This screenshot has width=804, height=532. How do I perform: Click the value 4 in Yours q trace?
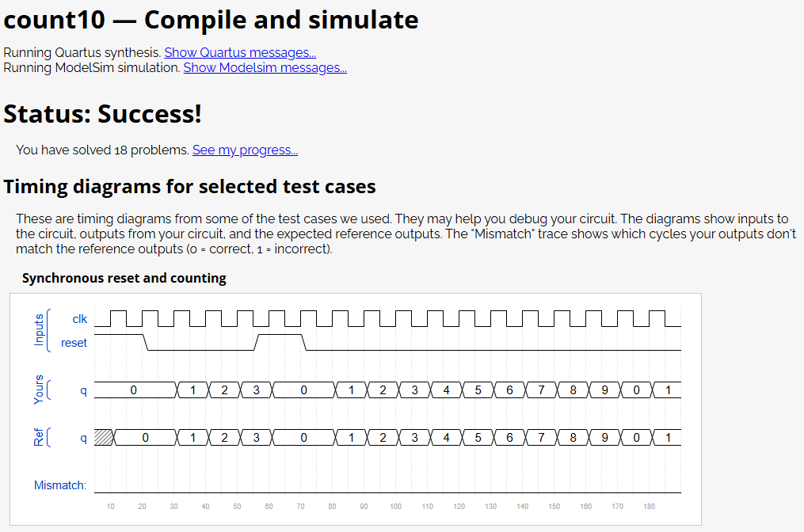pyautogui.click(x=446, y=390)
